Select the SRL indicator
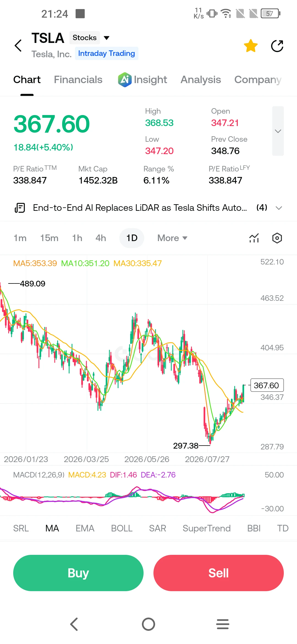The image size is (297, 644). pos(21,528)
